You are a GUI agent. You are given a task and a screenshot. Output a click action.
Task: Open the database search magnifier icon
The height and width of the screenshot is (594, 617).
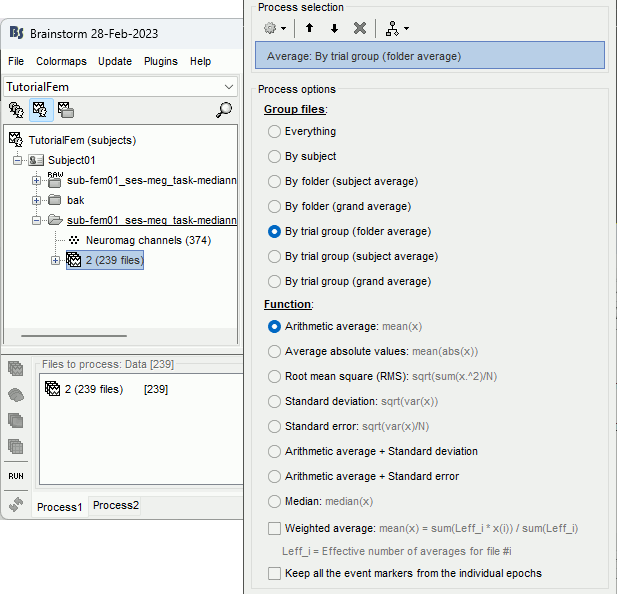pyautogui.click(x=224, y=110)
